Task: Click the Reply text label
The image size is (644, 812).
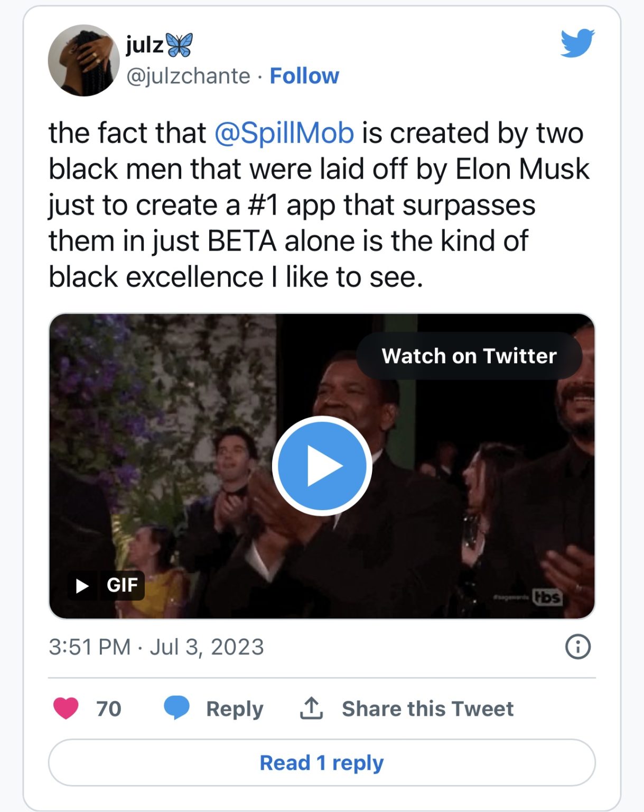Action: (235, 709)
